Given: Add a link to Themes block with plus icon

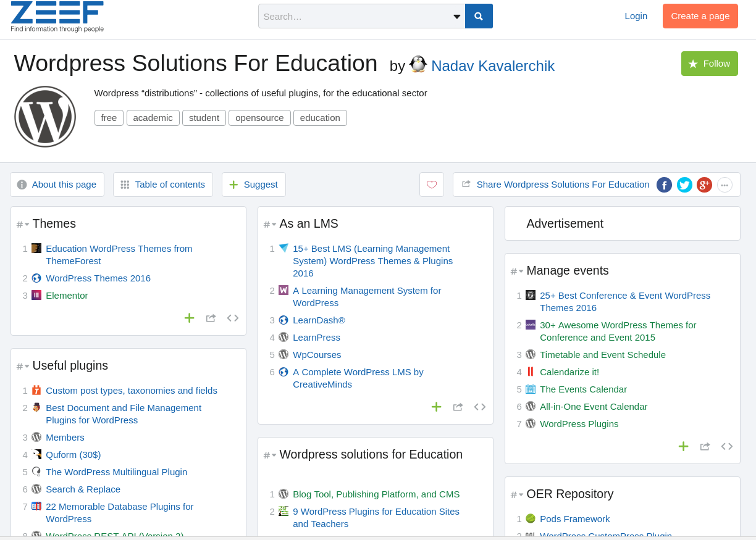Looking at the screenshot, I should coord(189,318).
